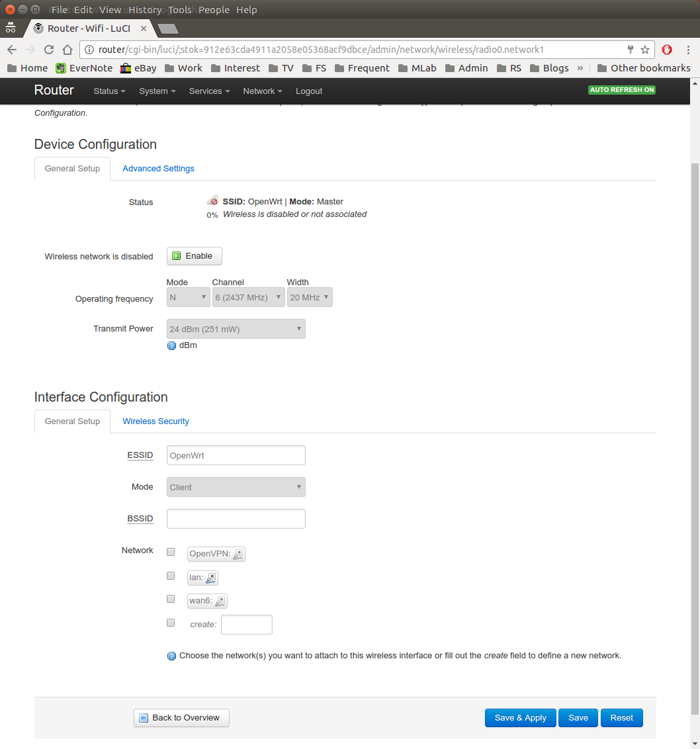Switch to the Wireless Security tab
Image resolution: width=700 pixels, height=749 pixels.
tap(155, 421)
